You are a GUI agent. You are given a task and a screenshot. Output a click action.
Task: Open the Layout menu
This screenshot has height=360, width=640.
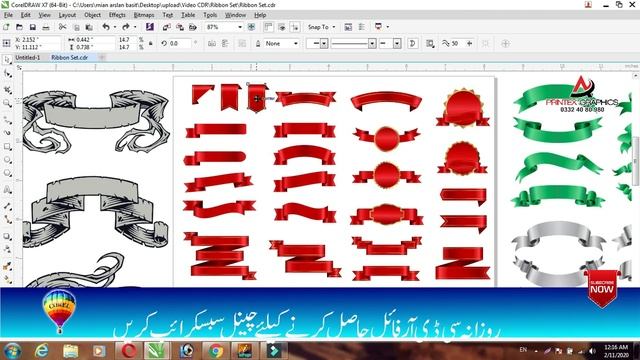pos(67,15)
